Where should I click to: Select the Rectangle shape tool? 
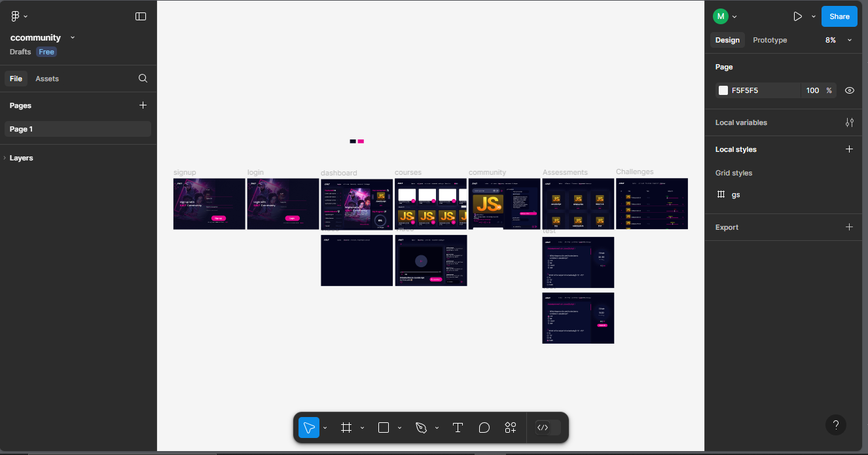(384, 428)
